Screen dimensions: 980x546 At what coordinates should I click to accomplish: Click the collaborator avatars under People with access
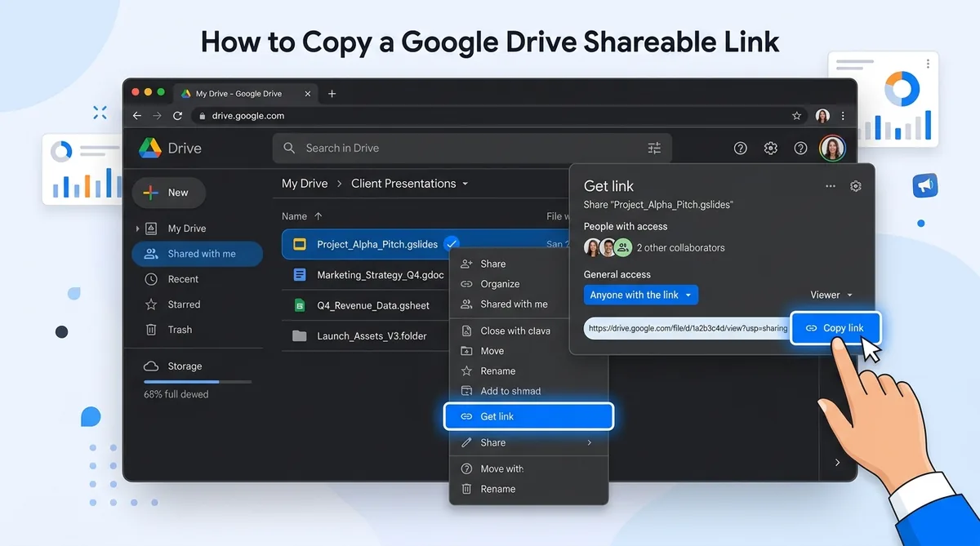(608, 247)
